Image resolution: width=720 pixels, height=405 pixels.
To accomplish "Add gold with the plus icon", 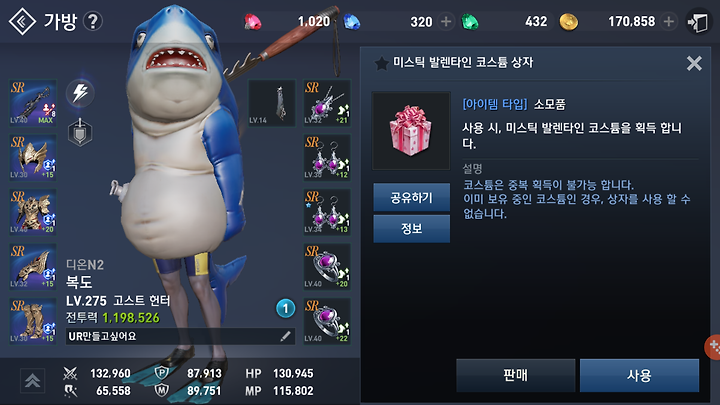I will click(x=669, y=22).
